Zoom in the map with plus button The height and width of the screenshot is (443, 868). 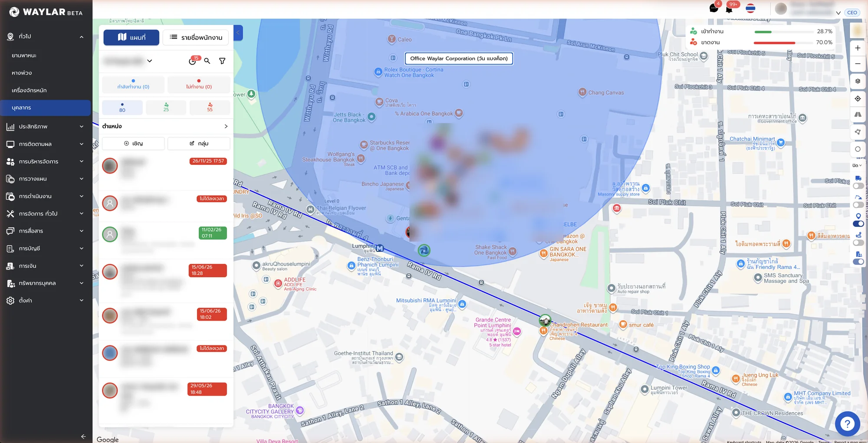858,48
